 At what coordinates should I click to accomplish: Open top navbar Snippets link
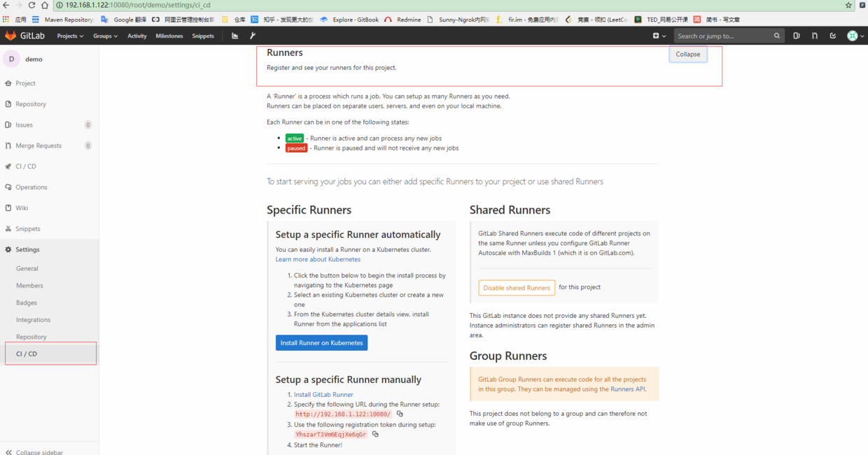tap(203, 36)
